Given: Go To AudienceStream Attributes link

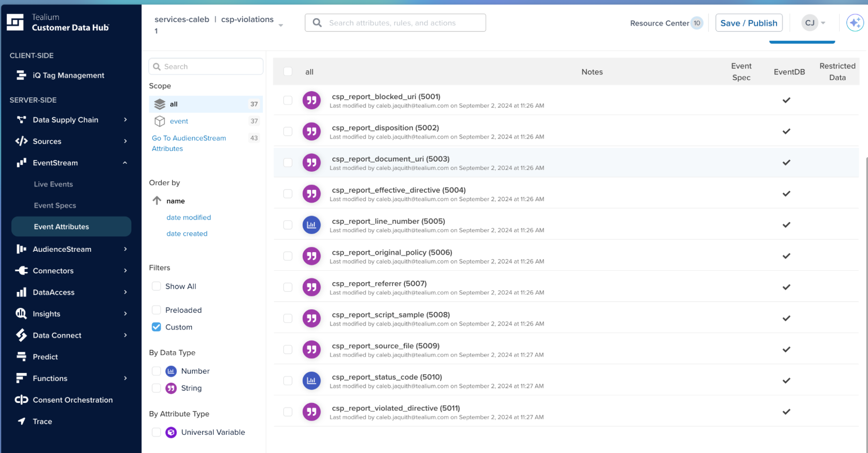Looking at the screenshot, I should coord(189,143).
